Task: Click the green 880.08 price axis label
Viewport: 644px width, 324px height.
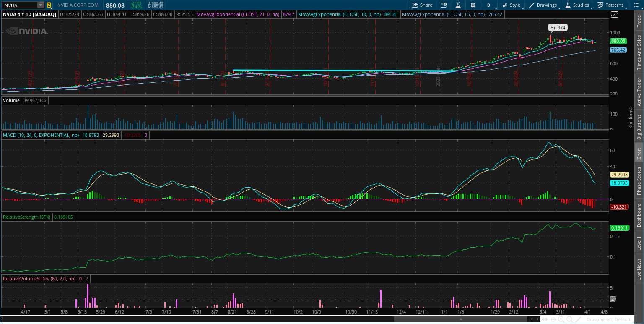Action: click(x=618, y=41)
